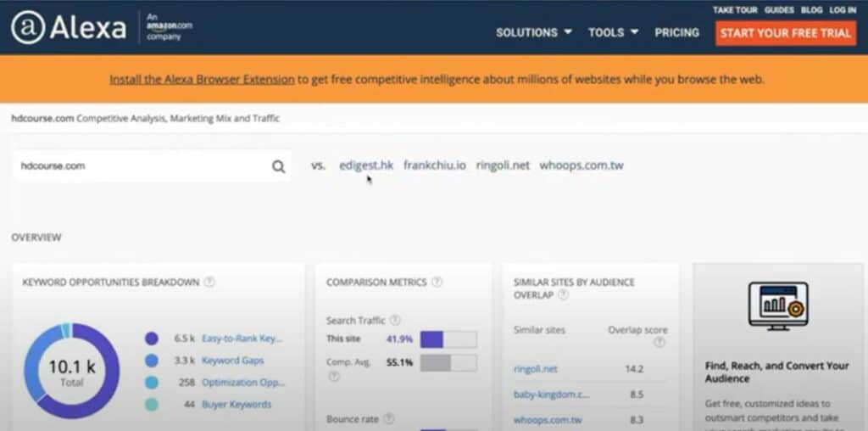
Task: Open Bounce rate help icon
Action: pyautogui.click(x=389, y=419)
